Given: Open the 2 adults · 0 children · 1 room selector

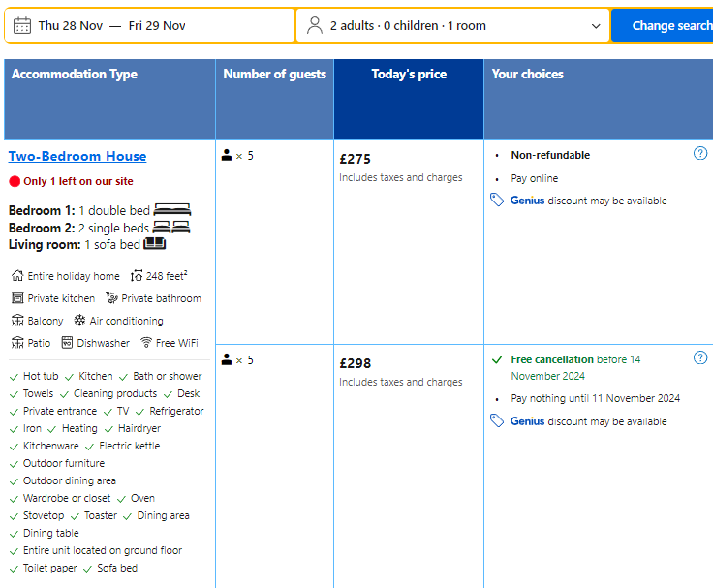Looking at the screenshot, I should (453, 26).
